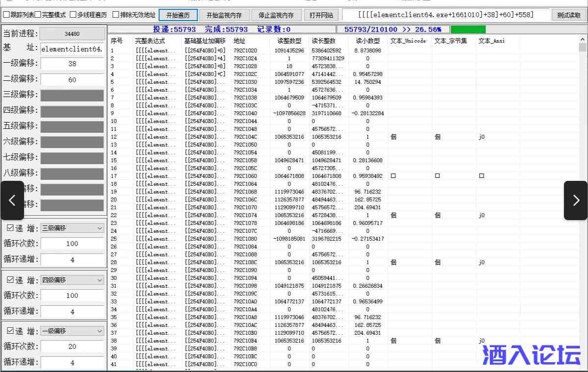Viewport: 588px width, 372px height.
Task: Click 停止监视内存 to stop monitoring
Action: [276, 15]
